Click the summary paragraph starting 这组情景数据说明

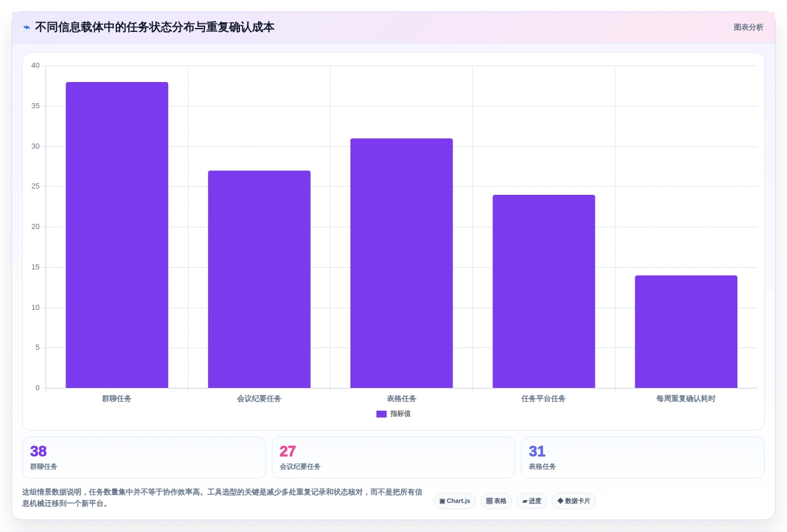(222, 498)
